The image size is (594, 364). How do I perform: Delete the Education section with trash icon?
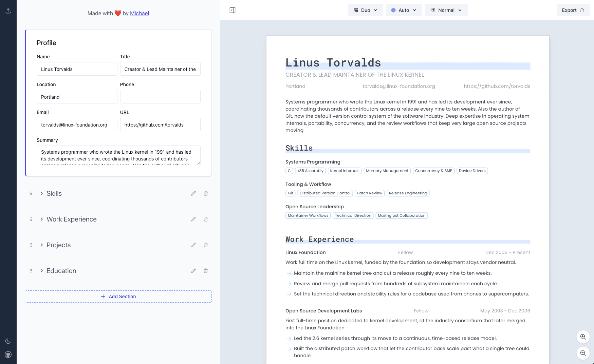[x=206, y=271]
